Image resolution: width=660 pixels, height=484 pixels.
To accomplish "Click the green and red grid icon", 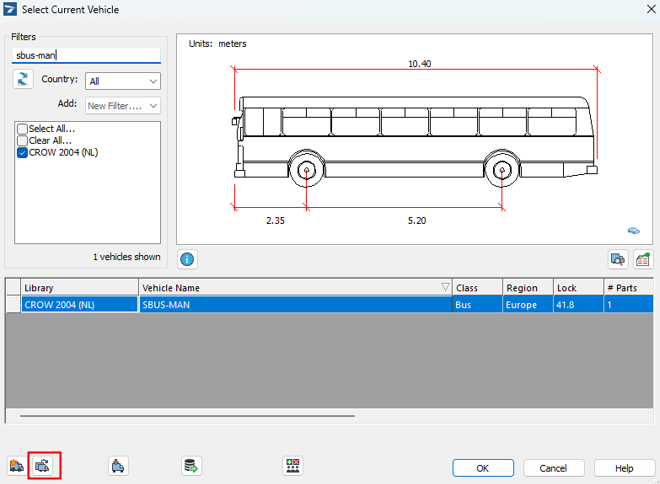I will click(x=293, y=466).
